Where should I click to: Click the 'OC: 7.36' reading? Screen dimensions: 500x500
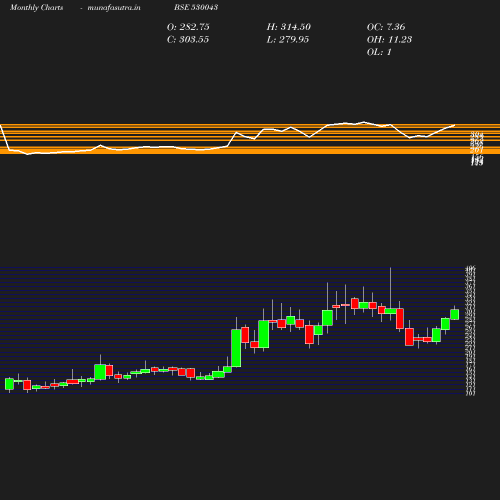(386, 27)
